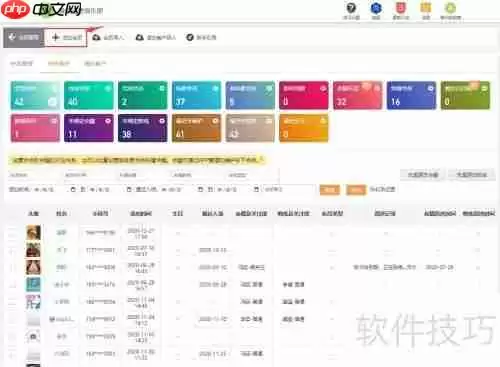500x367 pixels.
Task: Open the orange-yellow card showing 0
Action: click(304, 128)
